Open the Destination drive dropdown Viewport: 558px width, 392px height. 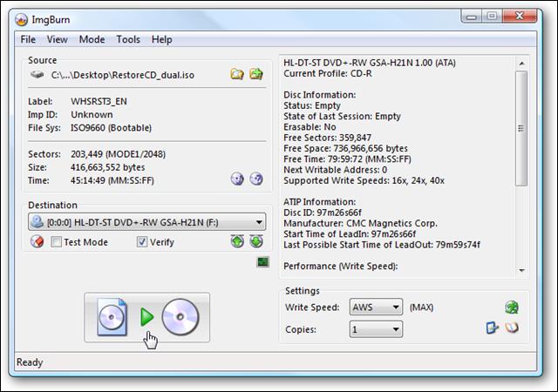point(259,222)
